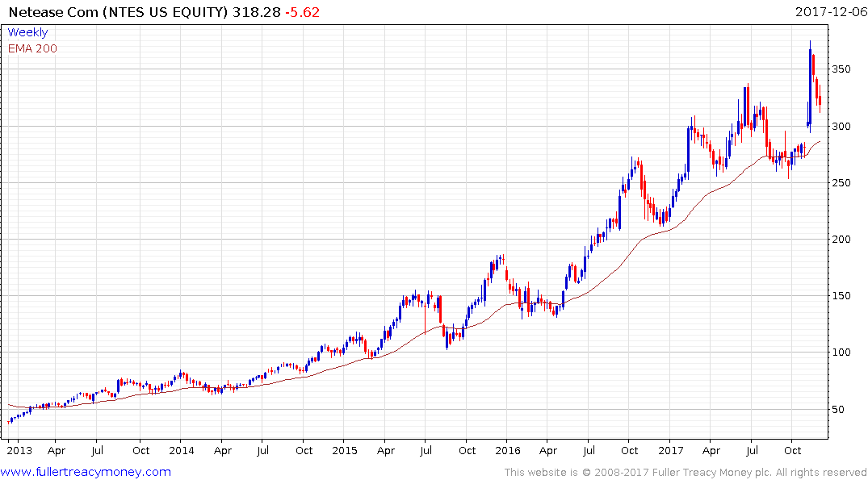The width and height of the screenshot is (868, 484).
Task: Click the 150 price axis label
Action: 841,296
